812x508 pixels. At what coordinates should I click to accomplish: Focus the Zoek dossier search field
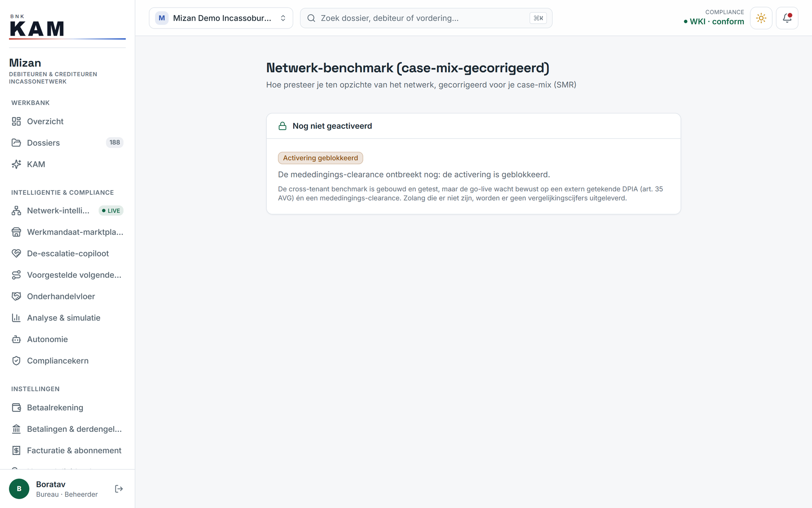[x=426, y=18]
